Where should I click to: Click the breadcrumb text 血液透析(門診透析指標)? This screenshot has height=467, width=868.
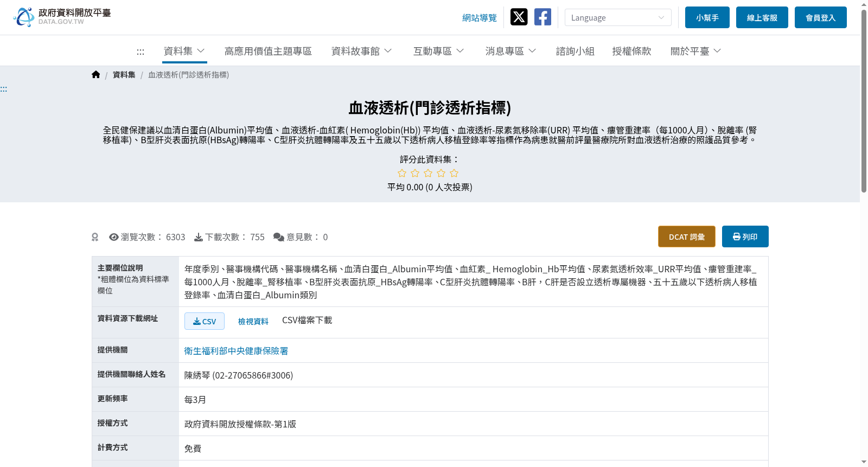[x=188, y=75]
